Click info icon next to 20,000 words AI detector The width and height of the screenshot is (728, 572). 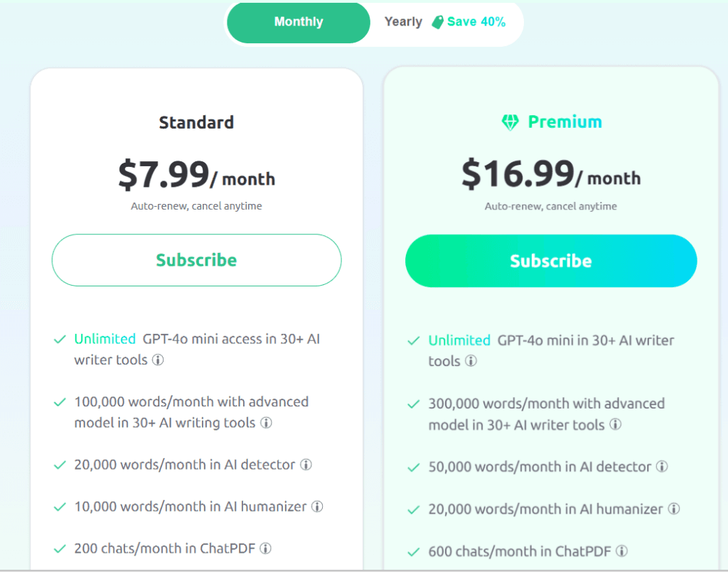(x=306, y=465)
